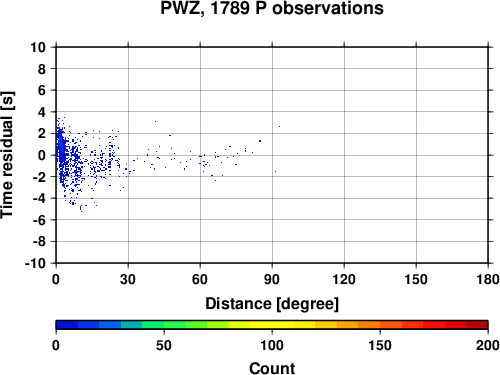
Task: Click the colorbar tick label "100"
Action: tap(272, 345)
